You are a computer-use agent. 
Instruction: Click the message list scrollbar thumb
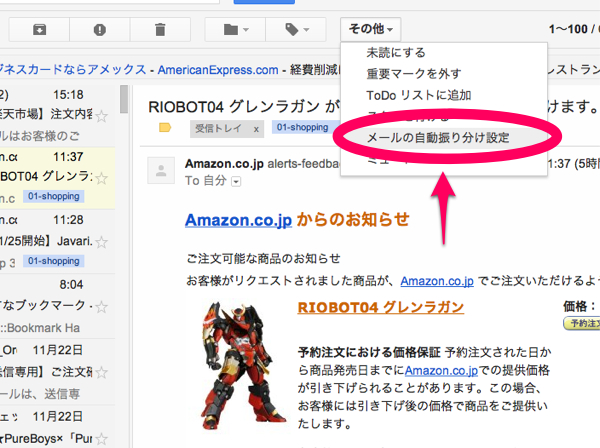(124, 99)
